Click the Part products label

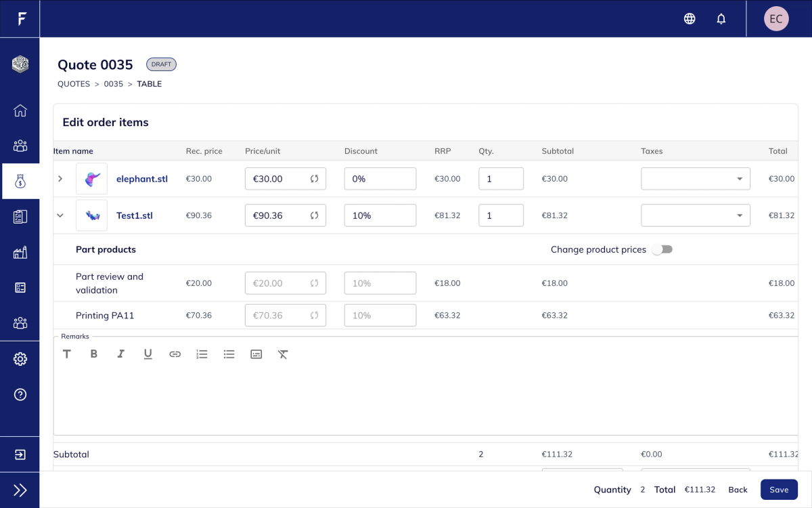pyautogui.click(x=106, y=249)
